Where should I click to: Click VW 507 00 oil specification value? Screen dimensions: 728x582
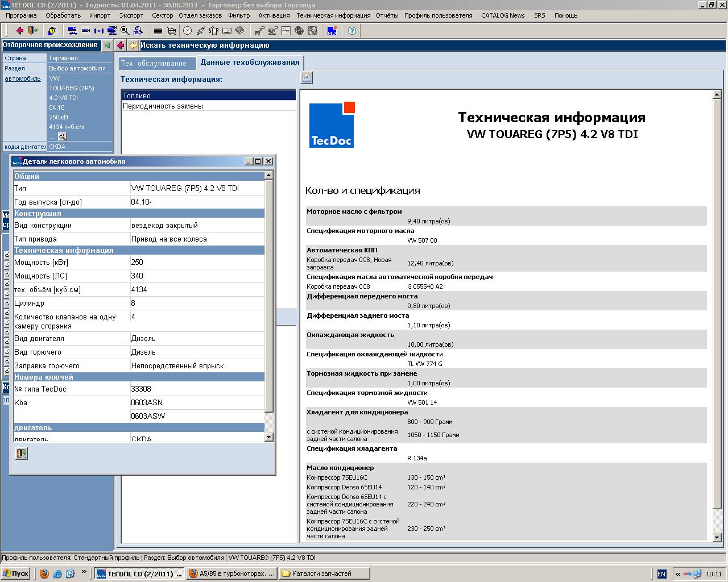[422, 240]
